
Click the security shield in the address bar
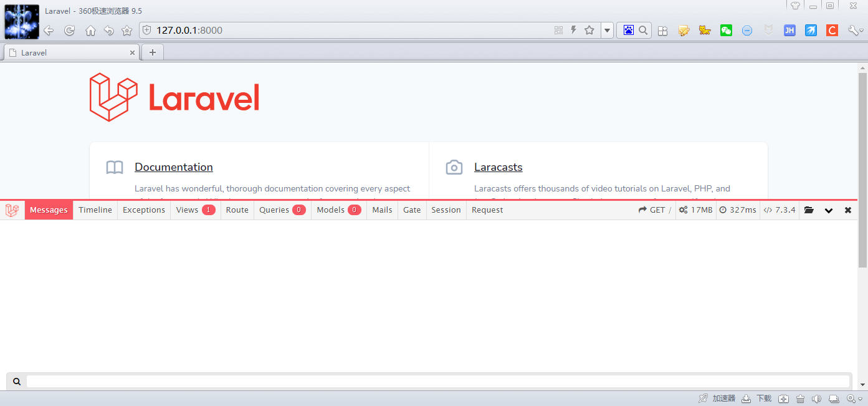pos(147,30)
